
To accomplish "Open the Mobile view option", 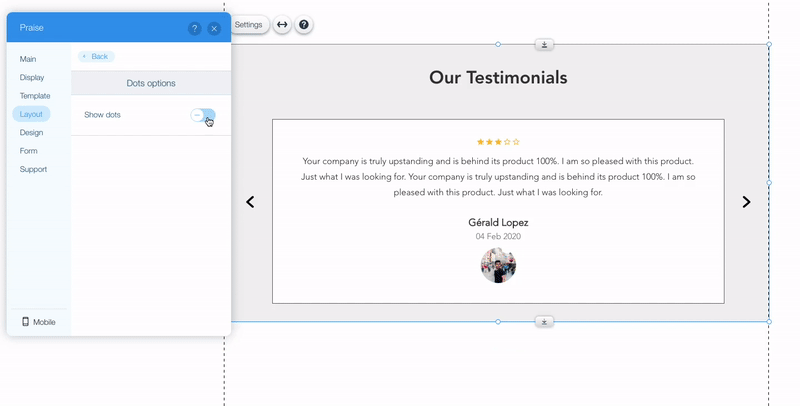I will pos(39,322).
